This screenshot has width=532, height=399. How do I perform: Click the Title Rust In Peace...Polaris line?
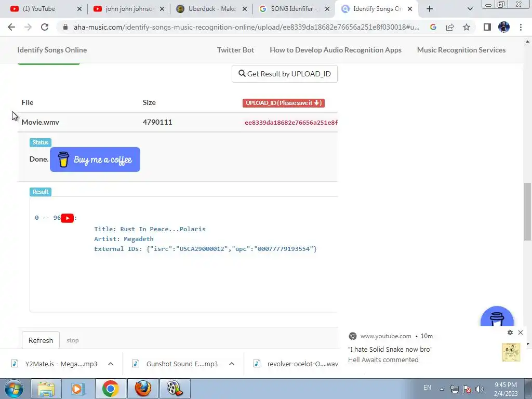(x=150, y=229)
